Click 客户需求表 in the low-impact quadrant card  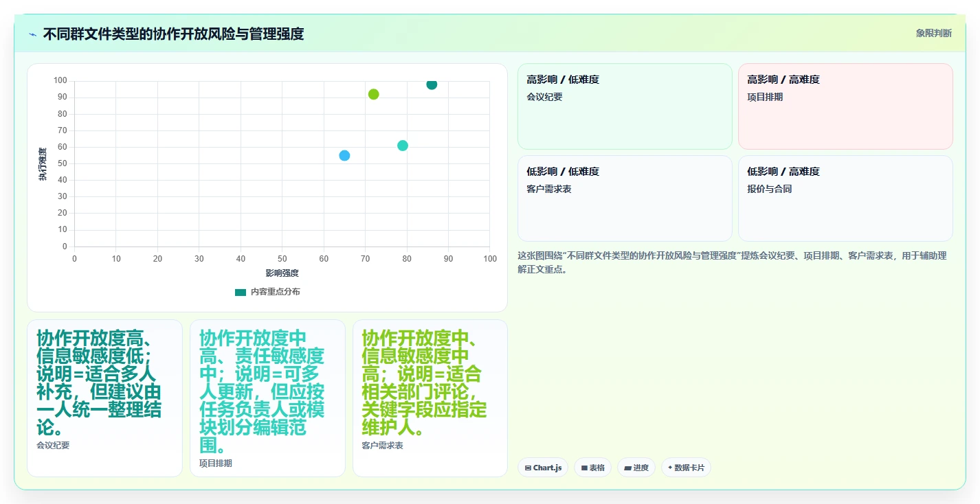549,189
